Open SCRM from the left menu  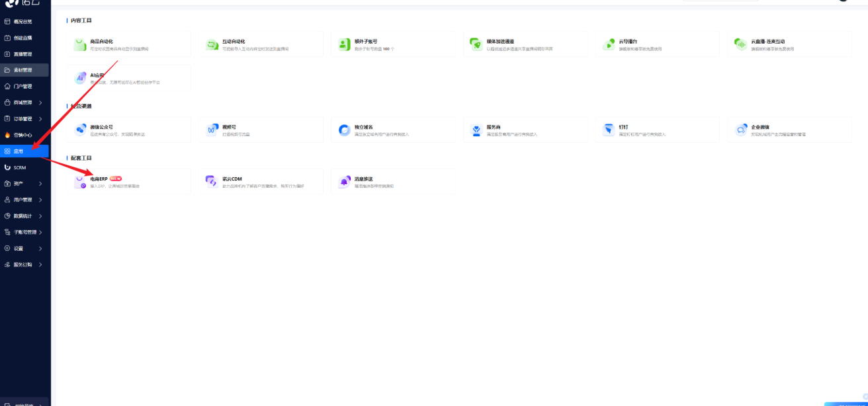[x=20, y=167]
